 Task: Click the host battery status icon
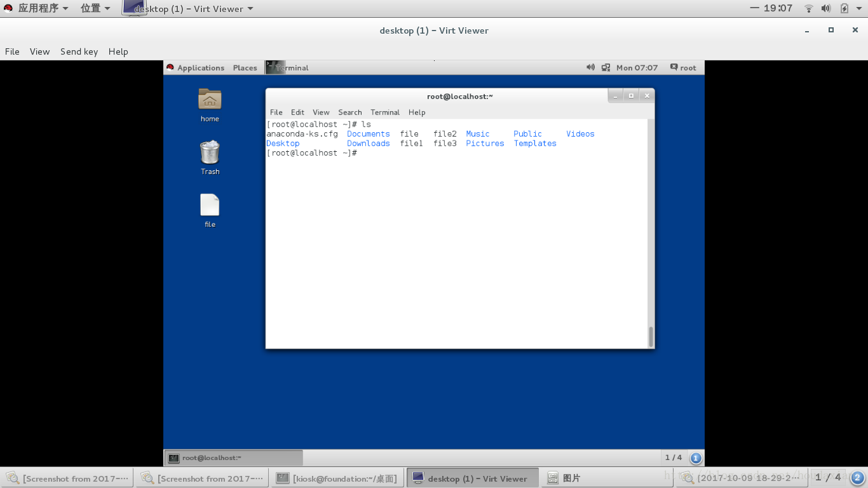tap(844, 8)
